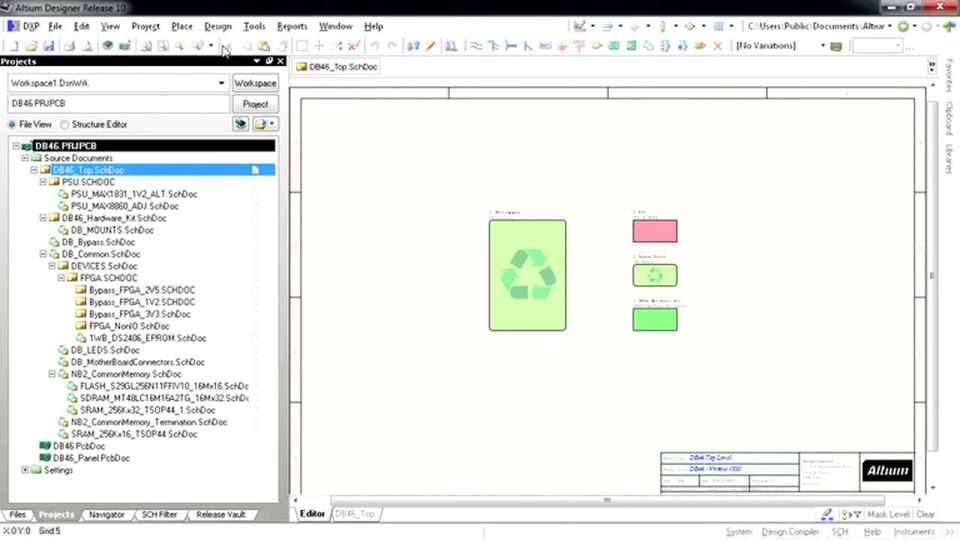The image size is (960, 540).
Task: Collapse the PSU.SCHDOC tree node
Action: coord(43,182)
